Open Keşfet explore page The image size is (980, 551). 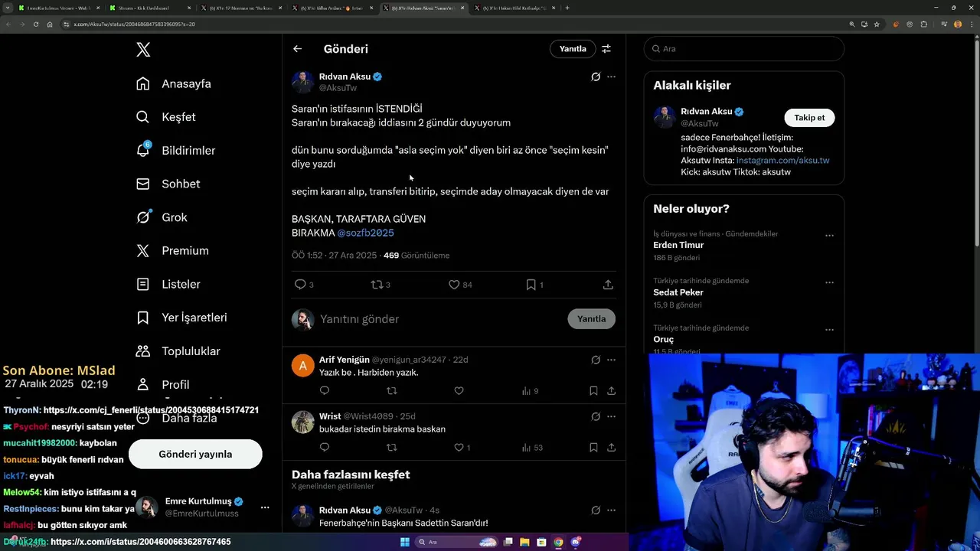pos(166,117)
